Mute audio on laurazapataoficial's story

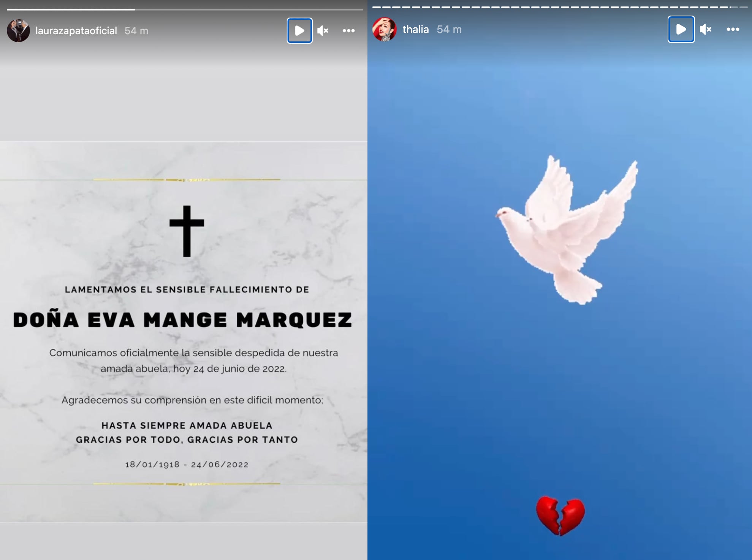pos(322,30)
